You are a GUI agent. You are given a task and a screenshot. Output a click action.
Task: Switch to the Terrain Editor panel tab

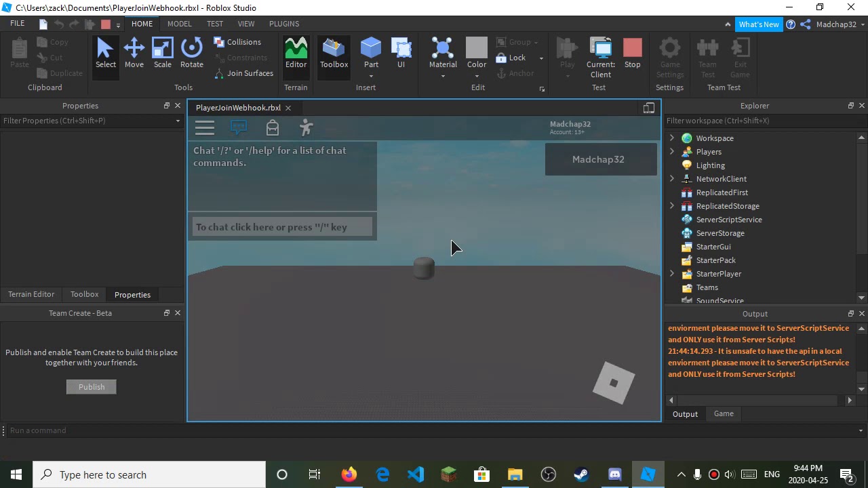tap(31, 294)
